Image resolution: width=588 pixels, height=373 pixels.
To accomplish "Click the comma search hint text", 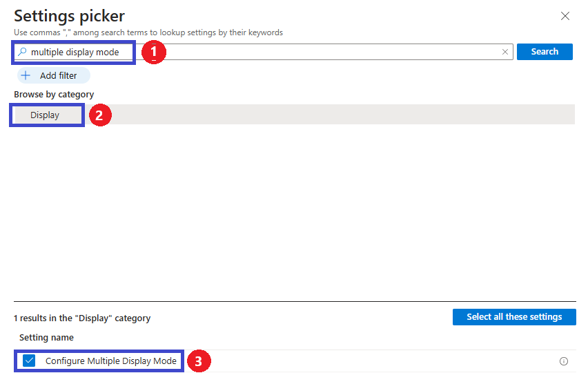I will 148,32.
